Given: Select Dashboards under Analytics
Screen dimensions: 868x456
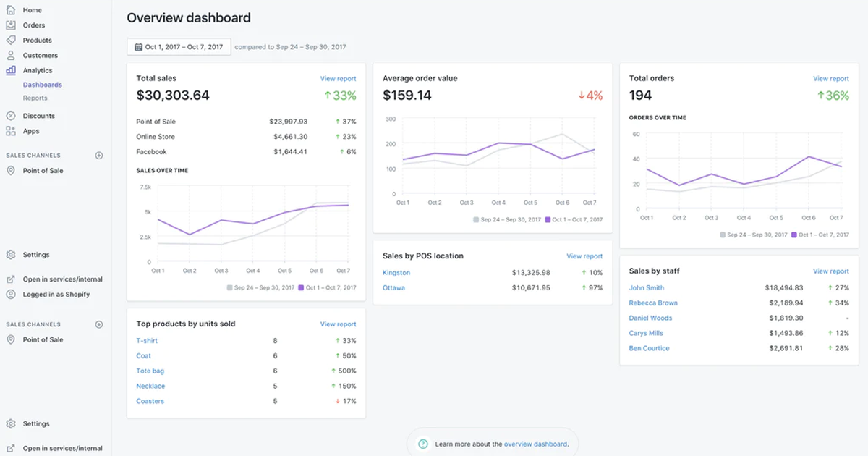Looking at the screenshot, I should (42, 85).
